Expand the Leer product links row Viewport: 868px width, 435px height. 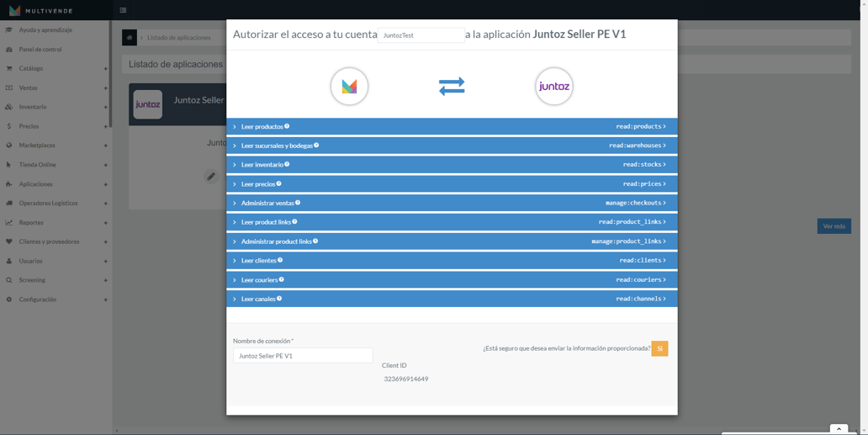click(x=452, y=222)
